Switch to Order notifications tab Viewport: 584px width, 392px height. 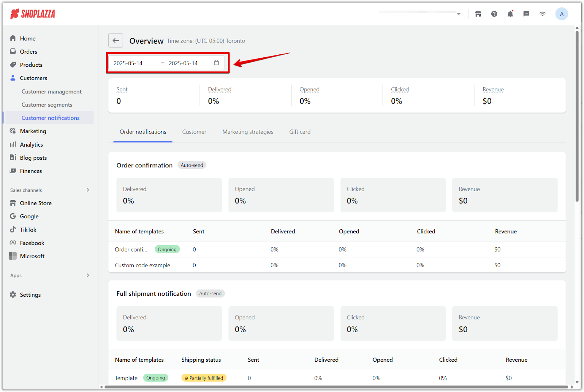coord(143,132)
